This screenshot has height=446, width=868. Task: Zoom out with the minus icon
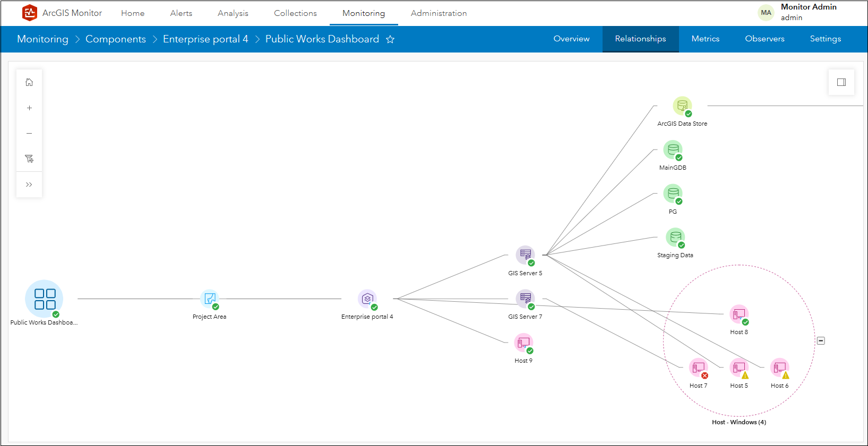29,133
